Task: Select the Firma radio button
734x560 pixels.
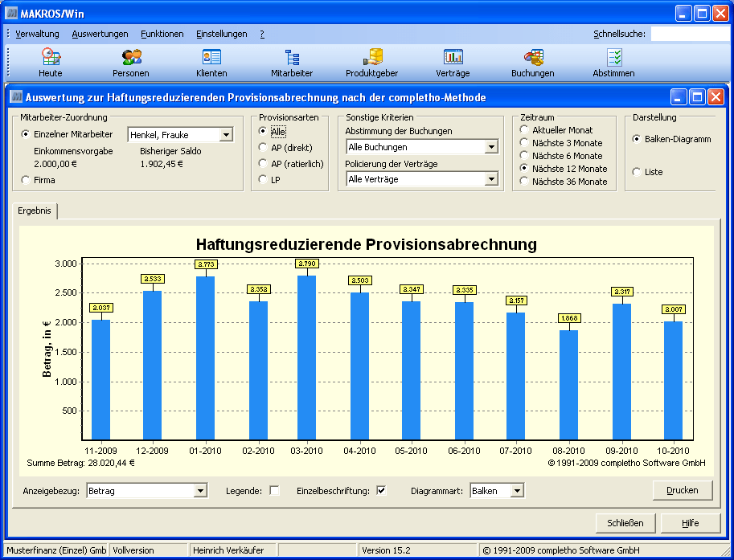Action: (26, 180)
